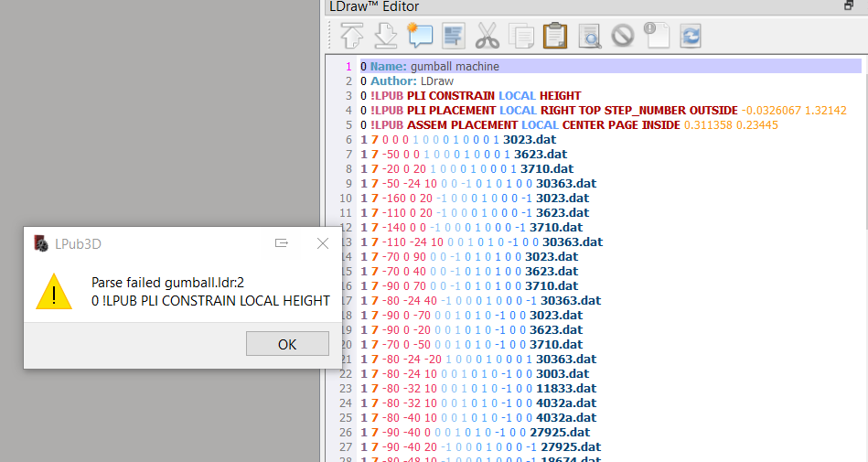This screenshot has width=868, height=462.
Task: Open Find with the magnifier icon
Action: (590, 37)
